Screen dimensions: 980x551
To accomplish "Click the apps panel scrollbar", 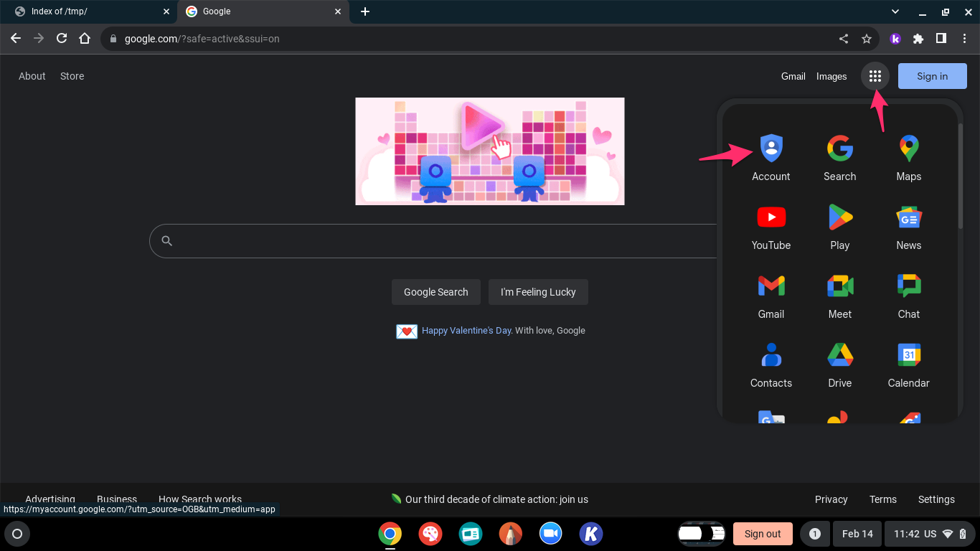I will pos(960,176).
